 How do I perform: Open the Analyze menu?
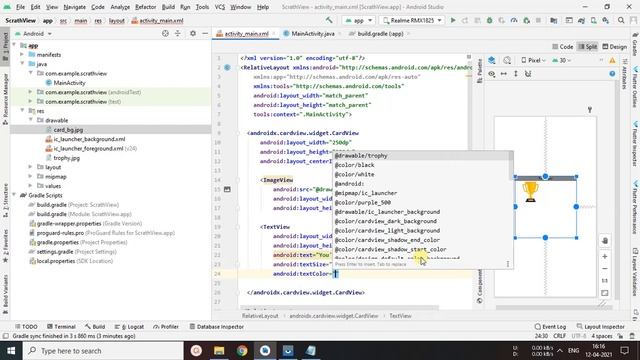[120, 7]
